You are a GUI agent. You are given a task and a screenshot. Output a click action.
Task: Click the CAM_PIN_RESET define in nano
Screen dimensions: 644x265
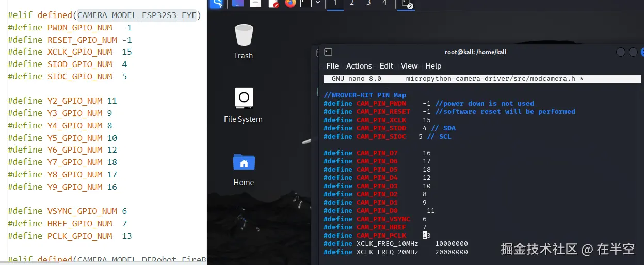(449, 112)
